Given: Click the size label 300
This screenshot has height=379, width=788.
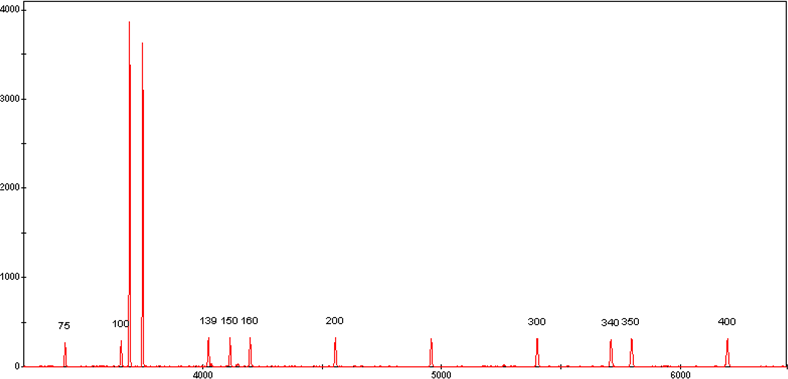Looking at the screenshot, I should click(537, 322).
